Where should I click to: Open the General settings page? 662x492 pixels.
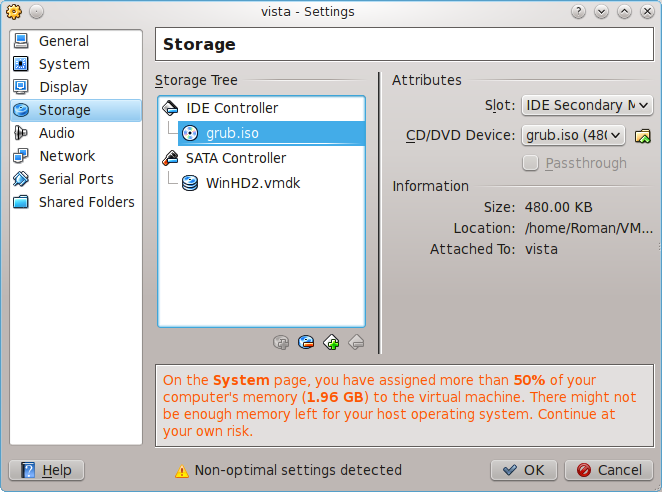coord(76,41)
